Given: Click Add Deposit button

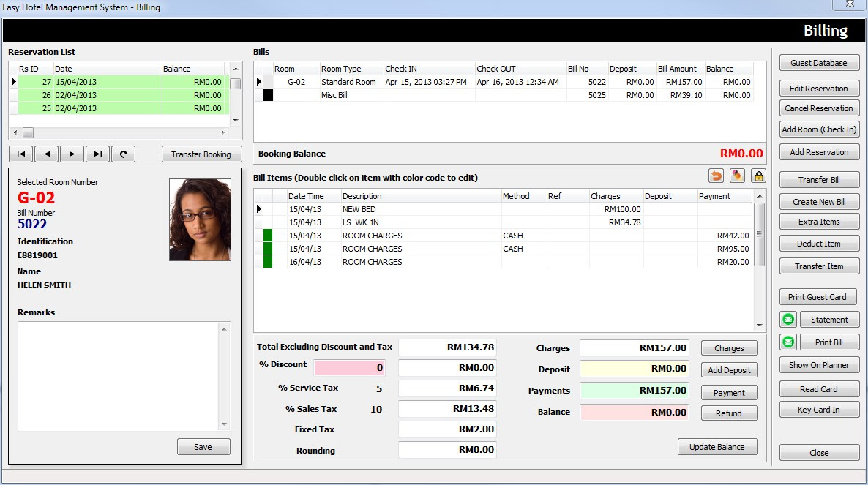Looking at the screenshot, I should pos(729,370).
